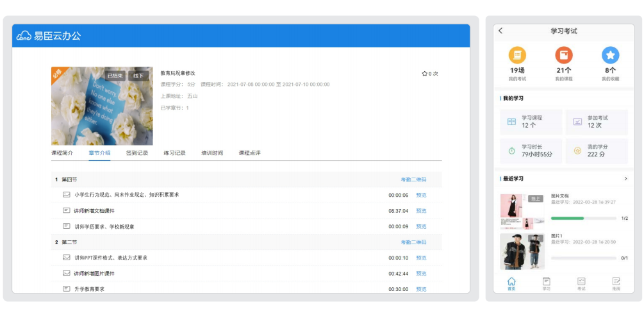The height and width of the screenshot is (316, 644).
Task: Click the 222 分 credits value
Action: 597,154
